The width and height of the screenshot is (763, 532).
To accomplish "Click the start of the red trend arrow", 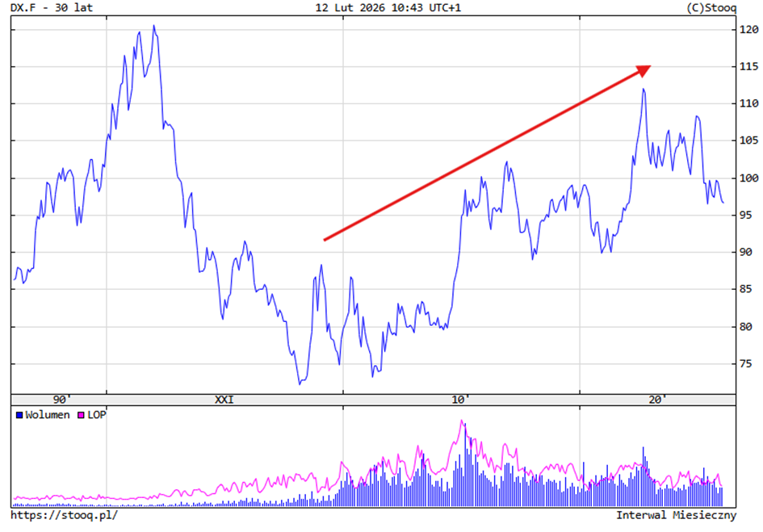I will (x=325, y=240).
